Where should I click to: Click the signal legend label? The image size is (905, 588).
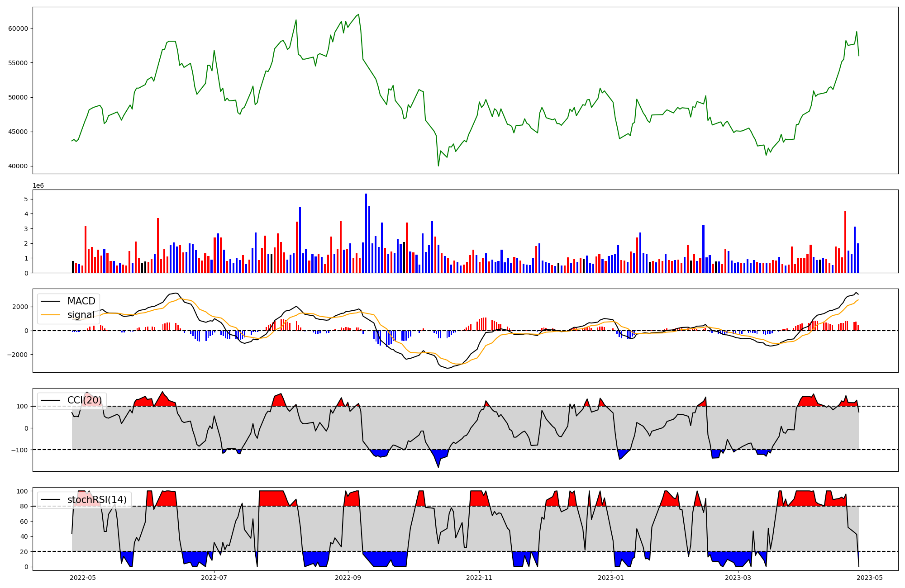(x=81, y=315)
